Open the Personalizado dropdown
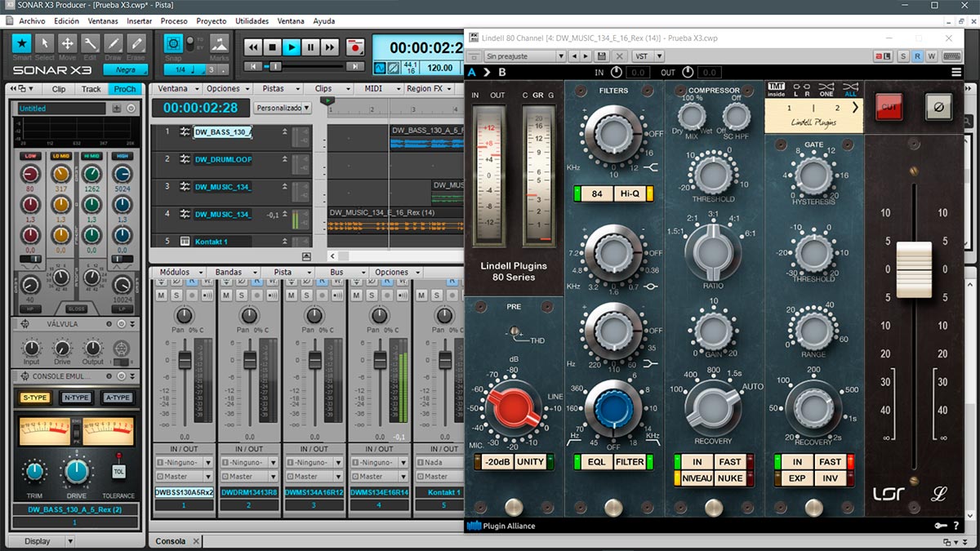This screenshot has height=551, width=980. [283, 108]
